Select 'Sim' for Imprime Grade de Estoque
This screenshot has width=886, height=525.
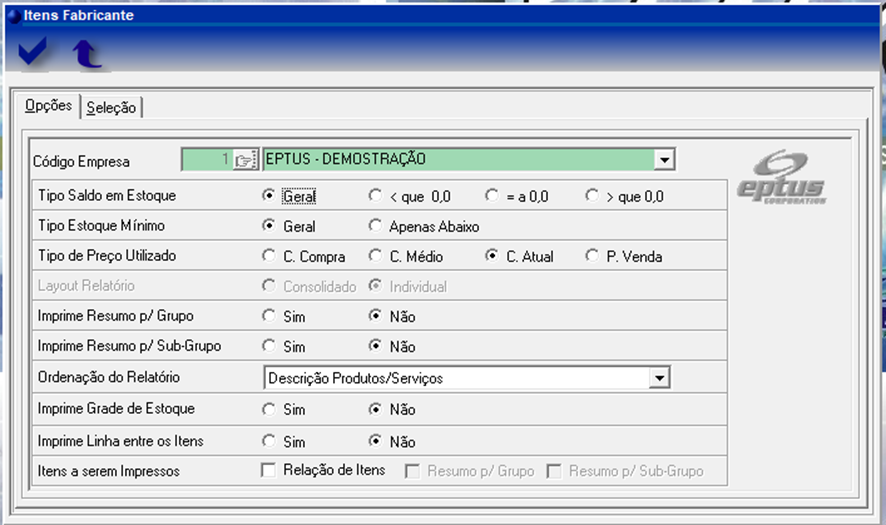pos(268,409)
